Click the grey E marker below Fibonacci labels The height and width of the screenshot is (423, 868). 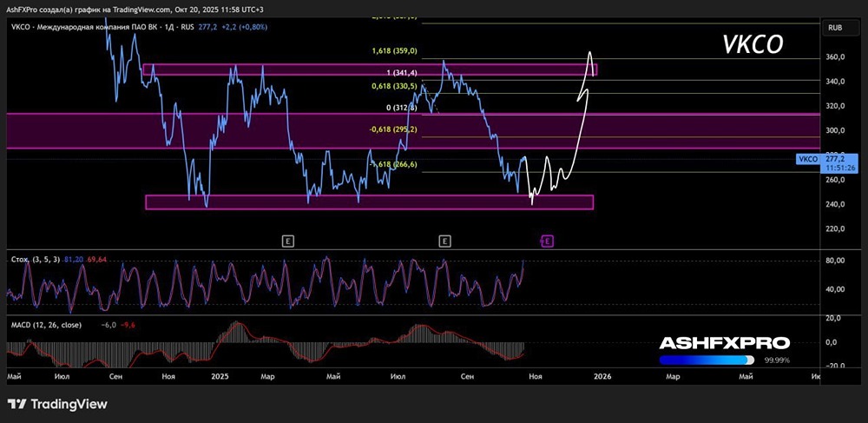tap(444, 241)
